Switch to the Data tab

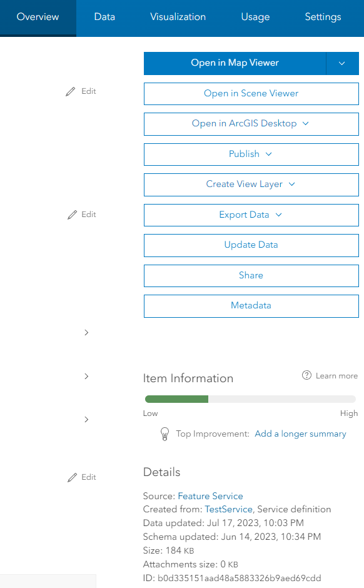[x=104, y=17]
